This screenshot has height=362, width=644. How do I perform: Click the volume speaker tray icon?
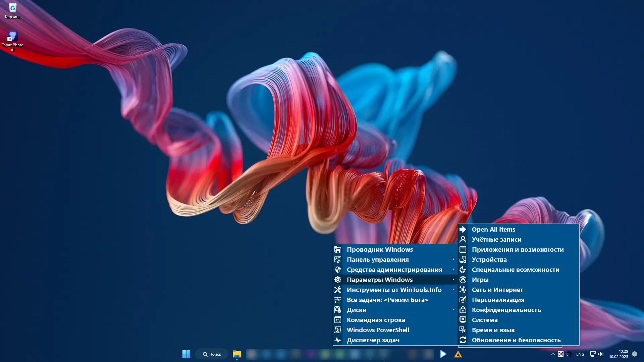pos(600,354)
